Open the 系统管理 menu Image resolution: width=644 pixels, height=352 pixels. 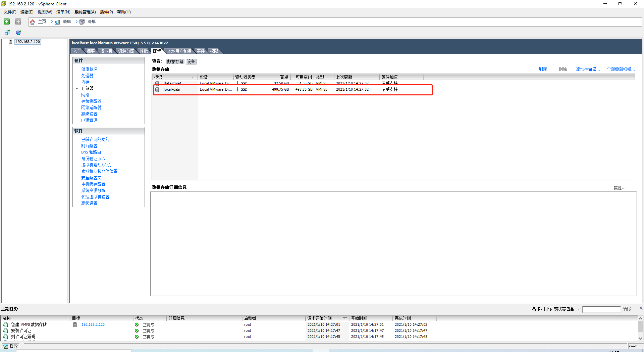pos(85,12)
